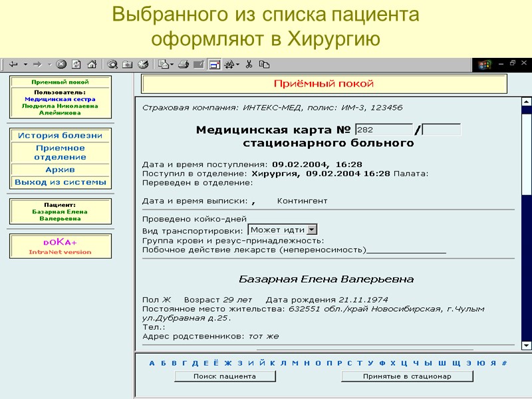Filter patients by letter Ж
The height and width of the screenshot is (399, 532).
(228, 363)
